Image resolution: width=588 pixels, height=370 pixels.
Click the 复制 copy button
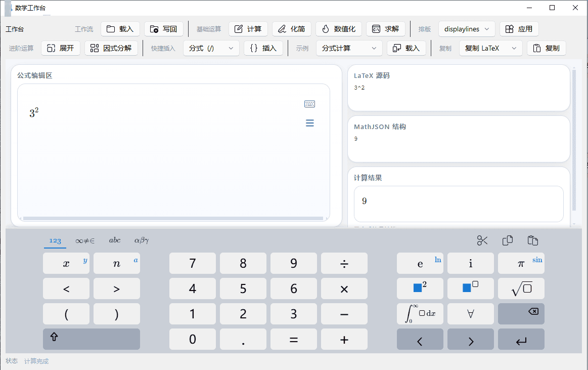pyautogui.click(x=547, y=48)
